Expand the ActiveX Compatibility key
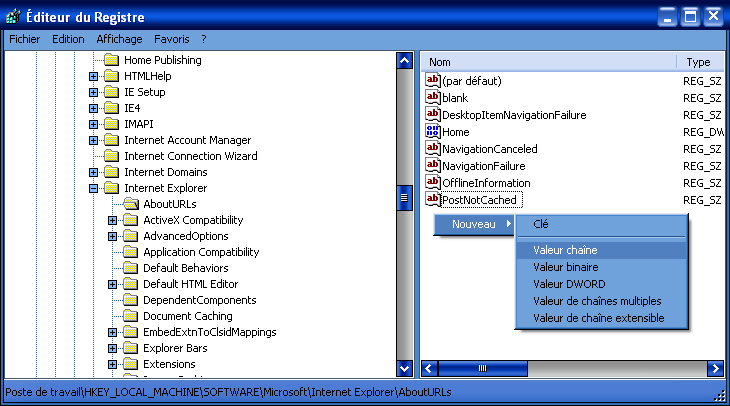 (113, 220)
